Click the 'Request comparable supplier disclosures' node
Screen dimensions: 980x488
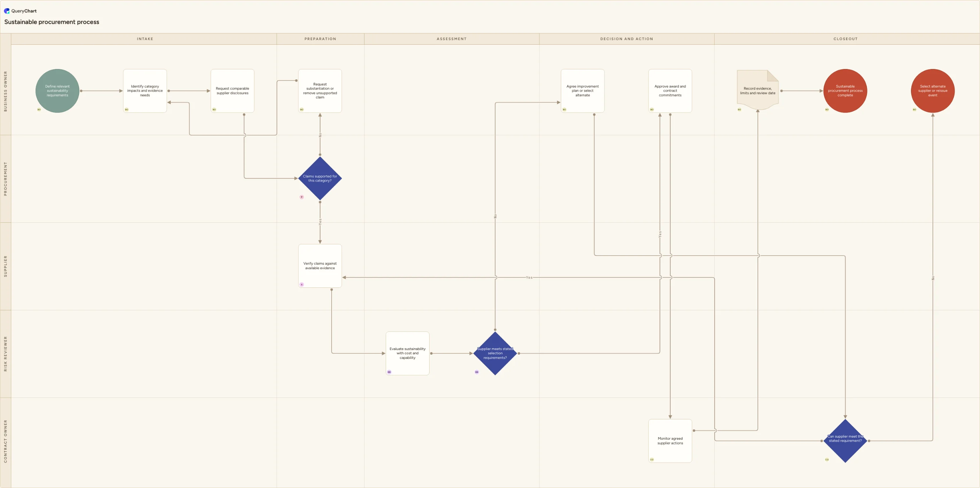point(232,91)
